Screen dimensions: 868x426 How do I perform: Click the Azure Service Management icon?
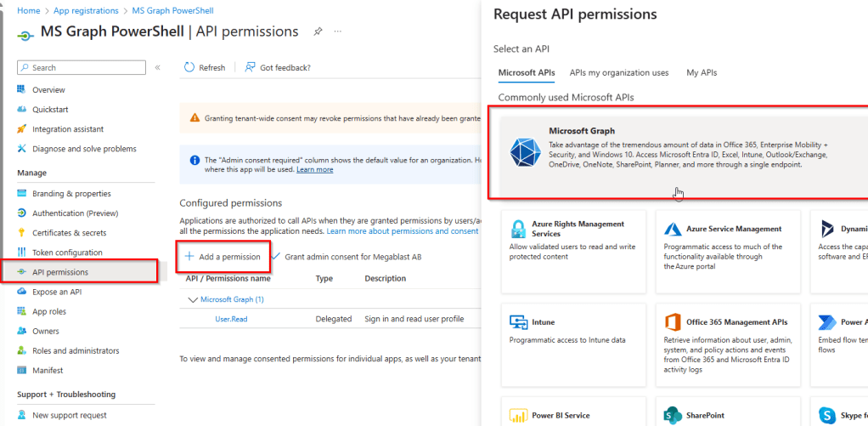tap(673, 229)
